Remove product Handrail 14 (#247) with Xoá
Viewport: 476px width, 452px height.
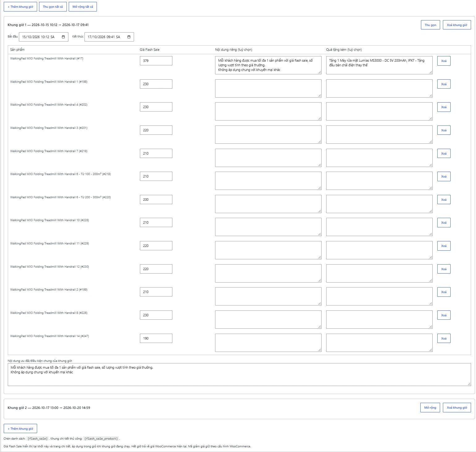444,338
